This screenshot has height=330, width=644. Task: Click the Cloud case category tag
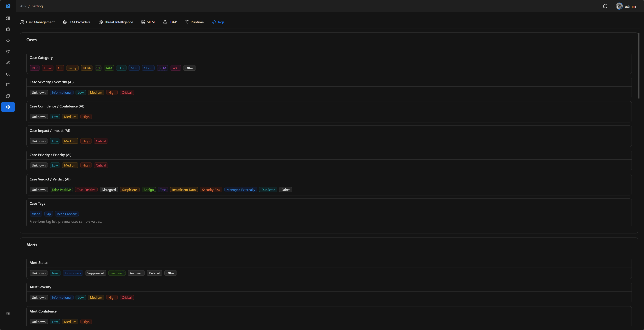coord(148,68)
